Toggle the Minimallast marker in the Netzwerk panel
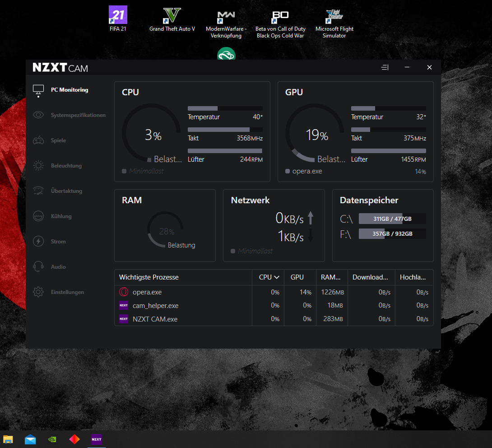 click(x=232, y=251)
